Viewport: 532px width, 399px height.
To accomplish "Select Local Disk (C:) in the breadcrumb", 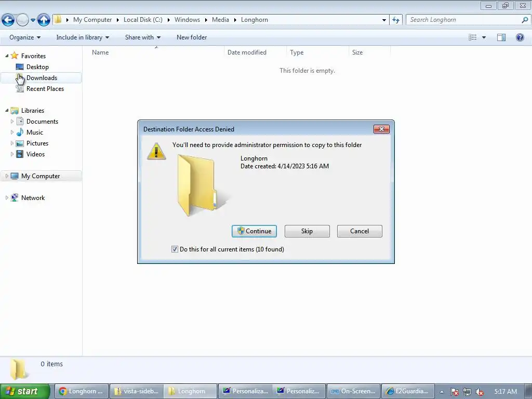I will pos(143,20).
